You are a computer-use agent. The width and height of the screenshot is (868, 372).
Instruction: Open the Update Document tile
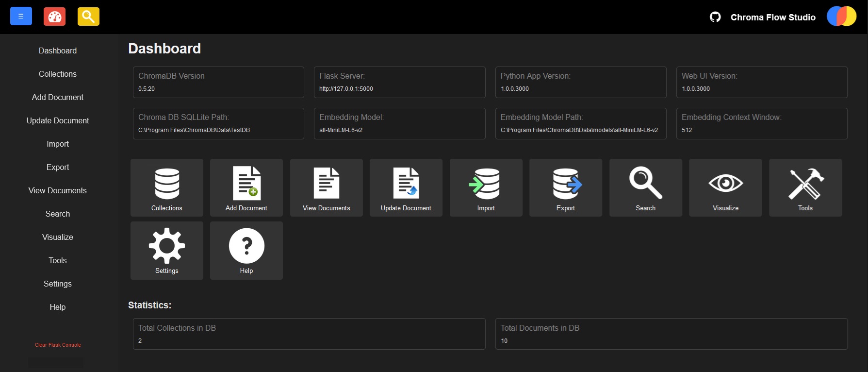tap(406, 187)
